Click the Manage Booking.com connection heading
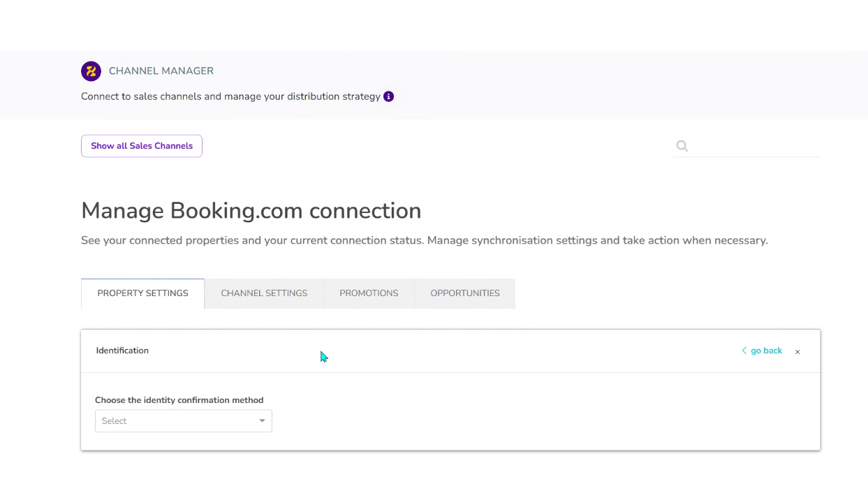Viewport: 868px width, 484px height. pyautogui.click(x=251, y=211)
